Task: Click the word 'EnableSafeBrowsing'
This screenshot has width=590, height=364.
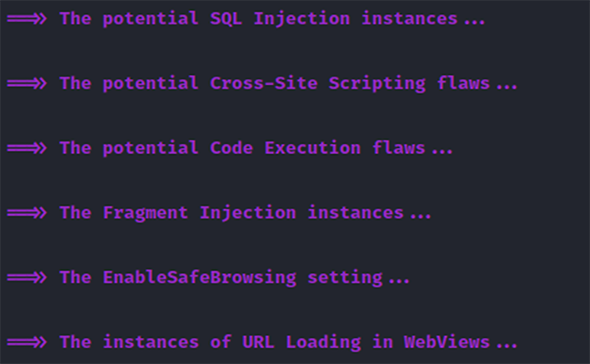Action: [200, 278]
